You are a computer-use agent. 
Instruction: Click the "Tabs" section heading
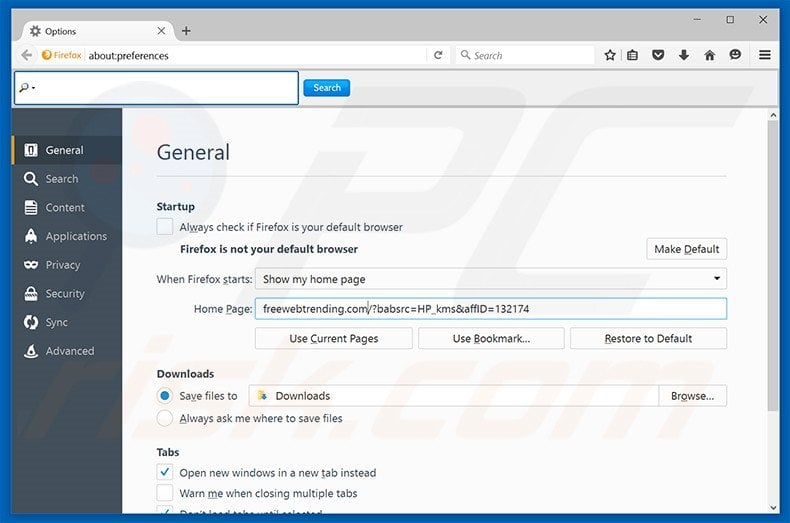pos(168,452)
